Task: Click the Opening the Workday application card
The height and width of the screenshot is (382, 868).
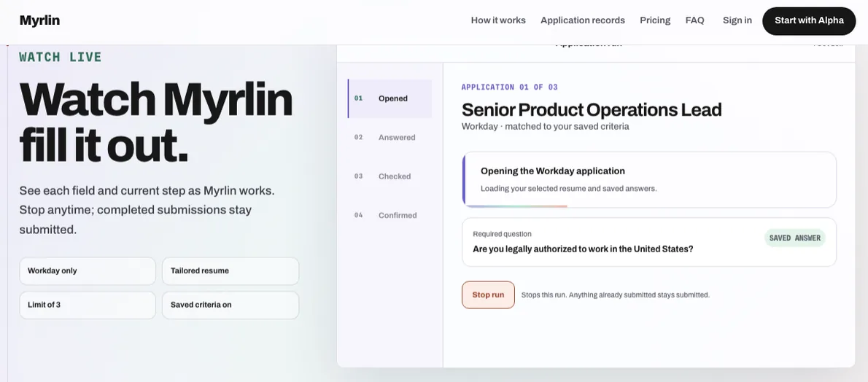Action: [x=648, y=179]
